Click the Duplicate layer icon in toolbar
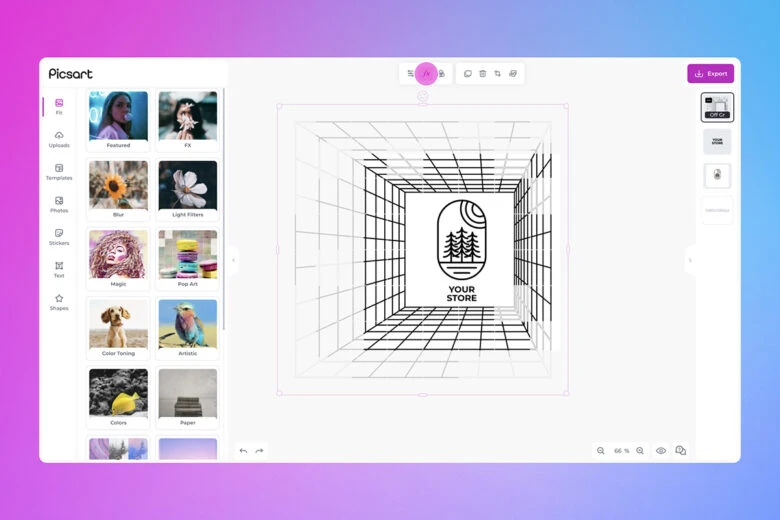Screen dimensions: 780x520 pos(467,74)
